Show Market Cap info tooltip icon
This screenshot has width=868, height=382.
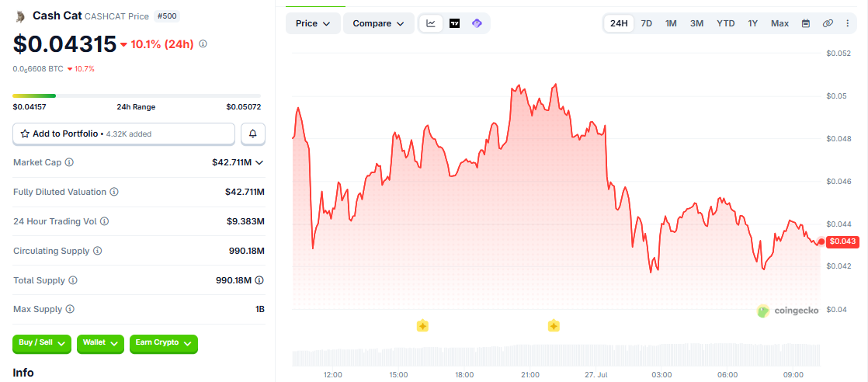click(69, 163)
